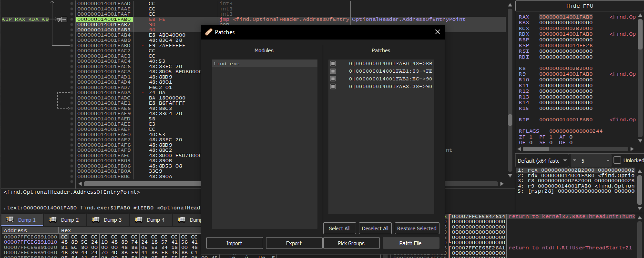Switch to the Dump 1 tab

(22, 220)
